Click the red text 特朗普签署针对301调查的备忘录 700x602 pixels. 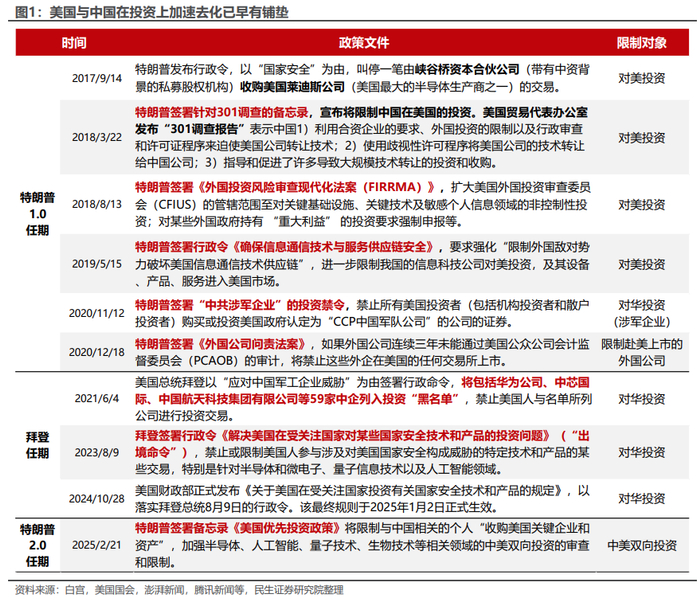click(x=222, y=112)
